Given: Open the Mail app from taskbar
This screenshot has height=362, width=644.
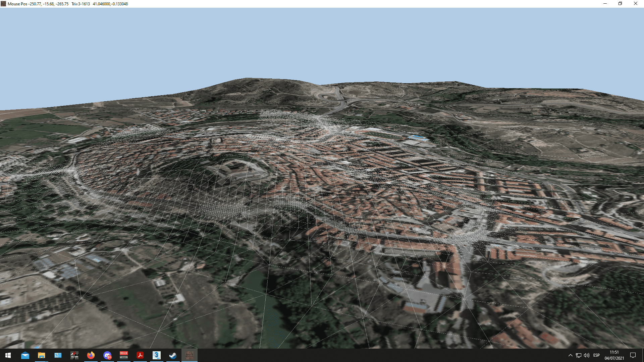Looking at the screenshot, I should 25,355.
